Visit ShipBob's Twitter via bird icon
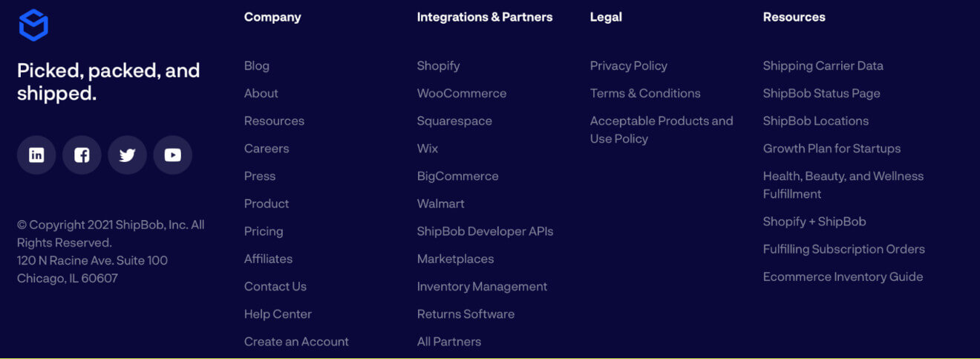The image size is (980, 359). click(127, 155)
